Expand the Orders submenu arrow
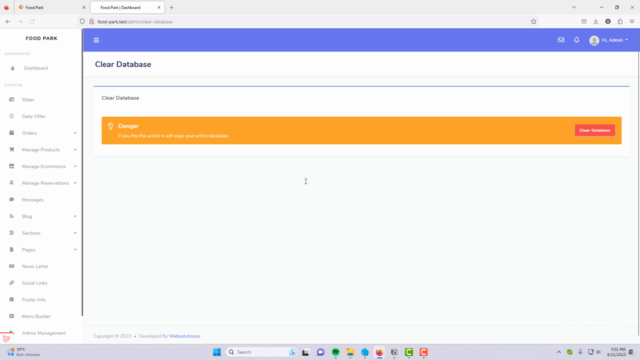 coord(75,133)
